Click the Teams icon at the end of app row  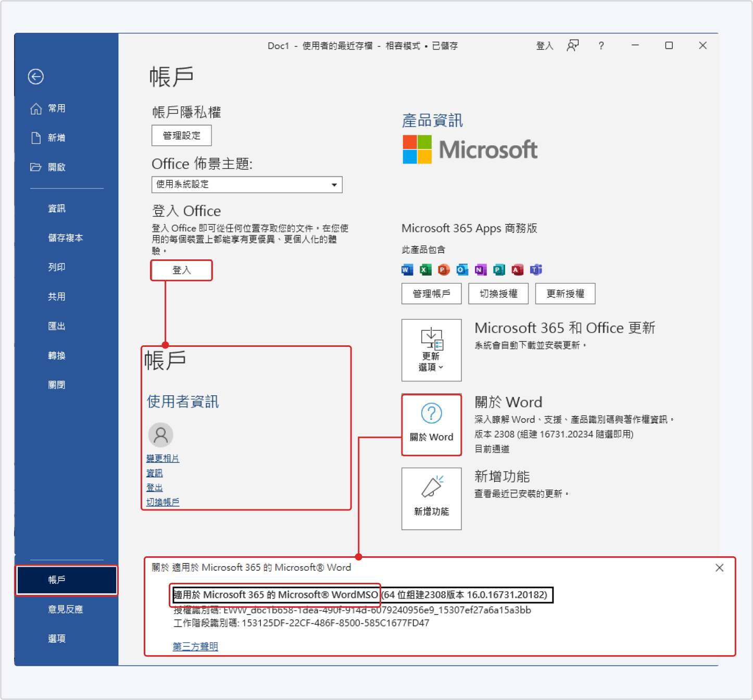click(536, 269)
